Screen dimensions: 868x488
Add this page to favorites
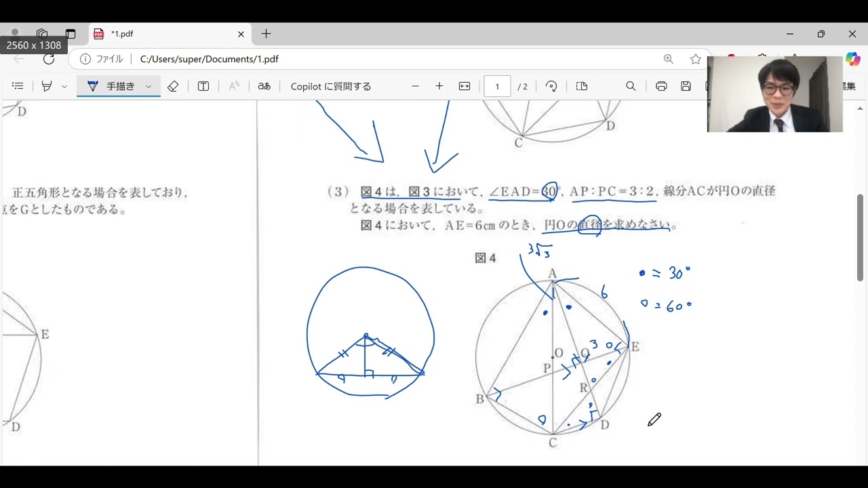(696, 59)
